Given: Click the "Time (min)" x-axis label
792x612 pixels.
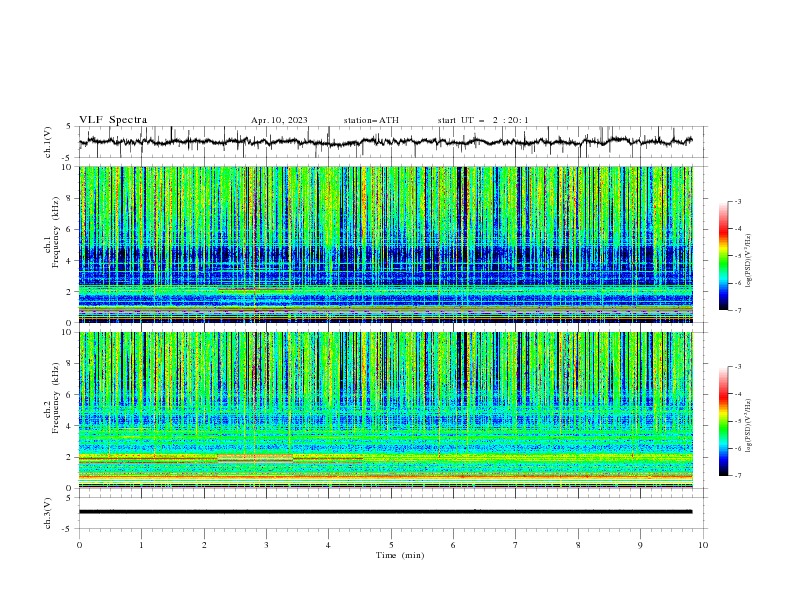Looking at the screenshot, I should 400,555.
